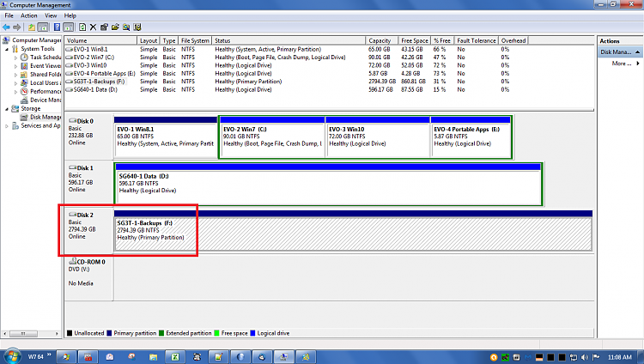Go up one level with the folder icon
This screenshot has height=364, width=644.
[x=32, y=27]
